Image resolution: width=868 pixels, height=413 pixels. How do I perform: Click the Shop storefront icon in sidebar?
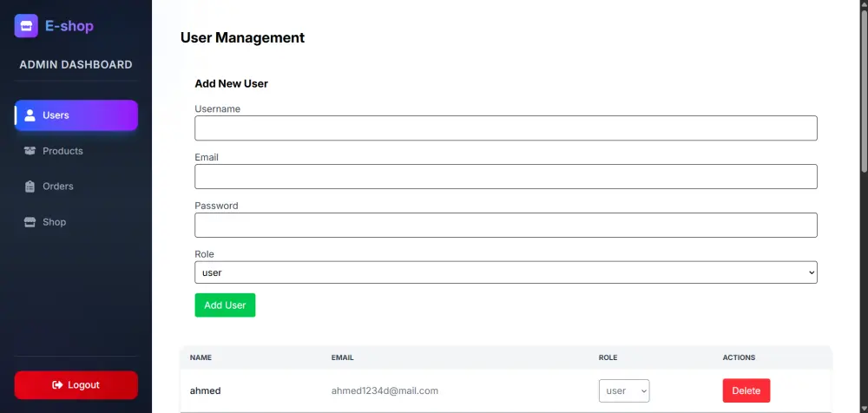pos(30,222)
